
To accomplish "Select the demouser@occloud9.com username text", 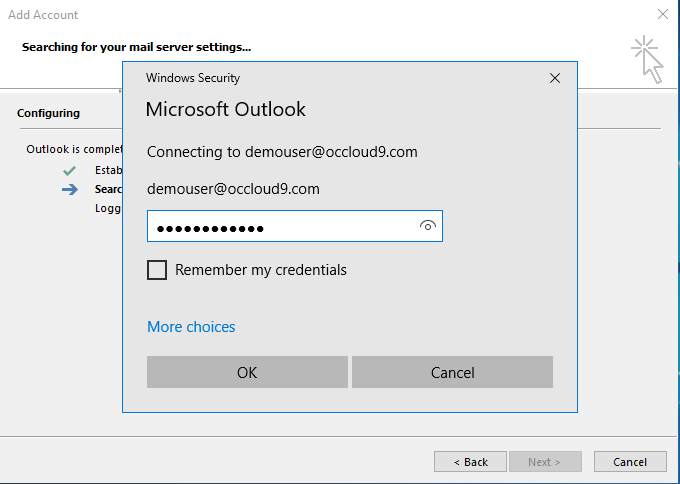I will (233, 189).
